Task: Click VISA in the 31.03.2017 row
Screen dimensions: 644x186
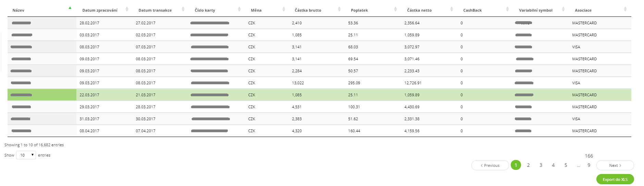Action: point(576,119)
